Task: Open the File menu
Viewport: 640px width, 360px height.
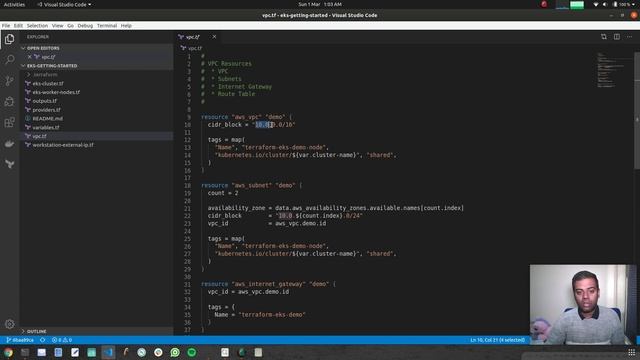Action: 6,26
